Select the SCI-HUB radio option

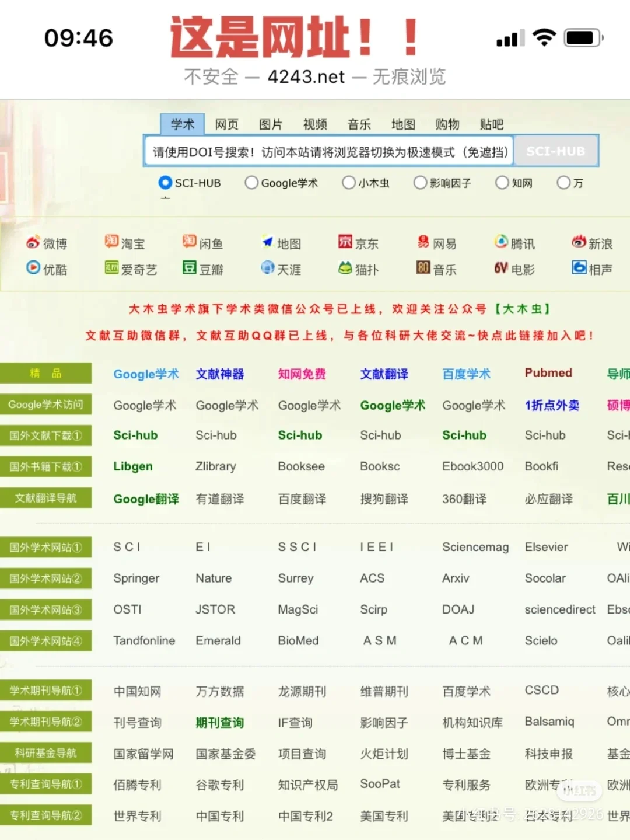[165, 183]
